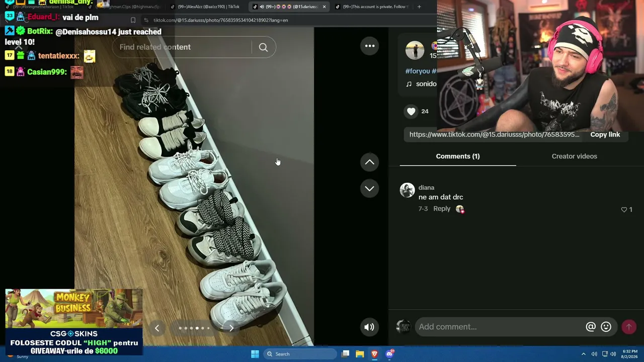This screenshot has width=644, height=362.
Task: Mute the post sound with speaker icon
Action: [x=369, y=327]
